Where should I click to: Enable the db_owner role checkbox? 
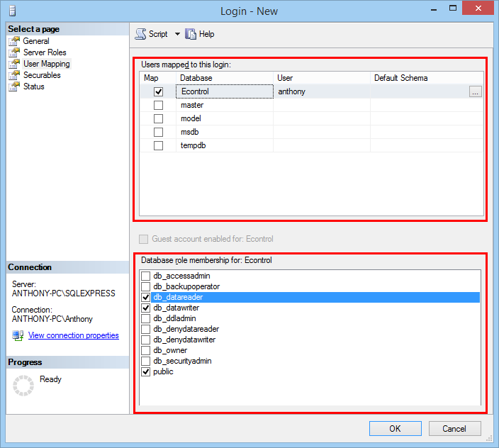click(x=146, y=350)
